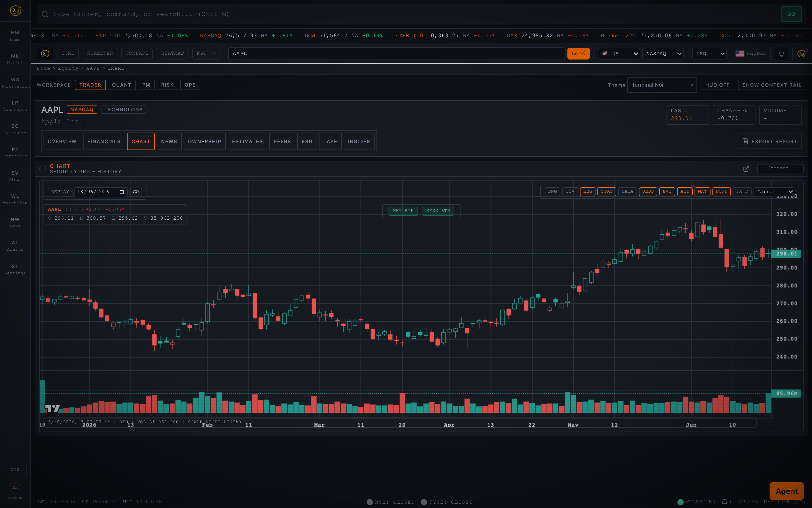
Task: Open PF Portfolio in the sidebar
Action: point(15,152)
